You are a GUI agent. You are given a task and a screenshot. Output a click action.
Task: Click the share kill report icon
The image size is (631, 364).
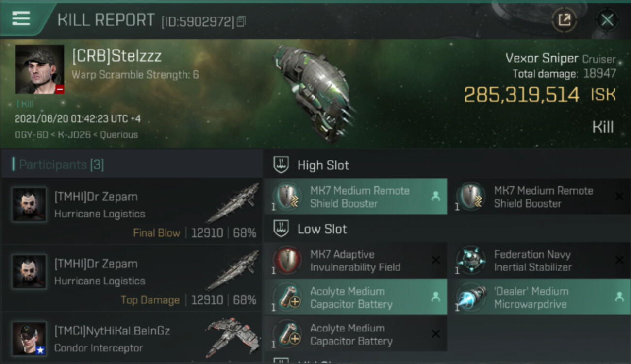tap(564, 20)
